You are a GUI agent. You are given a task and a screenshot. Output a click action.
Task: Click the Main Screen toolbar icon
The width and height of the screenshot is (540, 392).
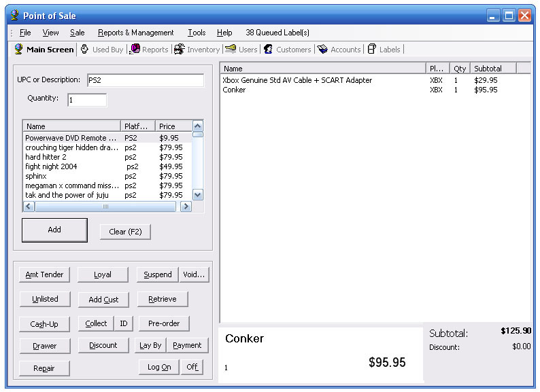tap(18, 50)
